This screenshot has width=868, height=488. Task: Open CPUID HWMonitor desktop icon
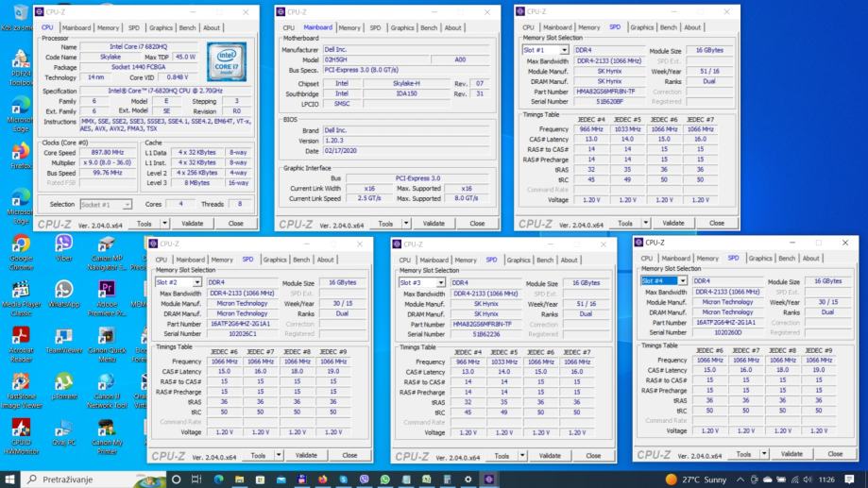tap(21, 436)
